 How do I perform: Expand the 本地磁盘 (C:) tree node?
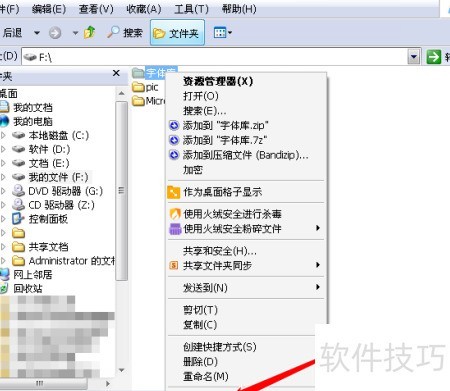tap(3, 135)
